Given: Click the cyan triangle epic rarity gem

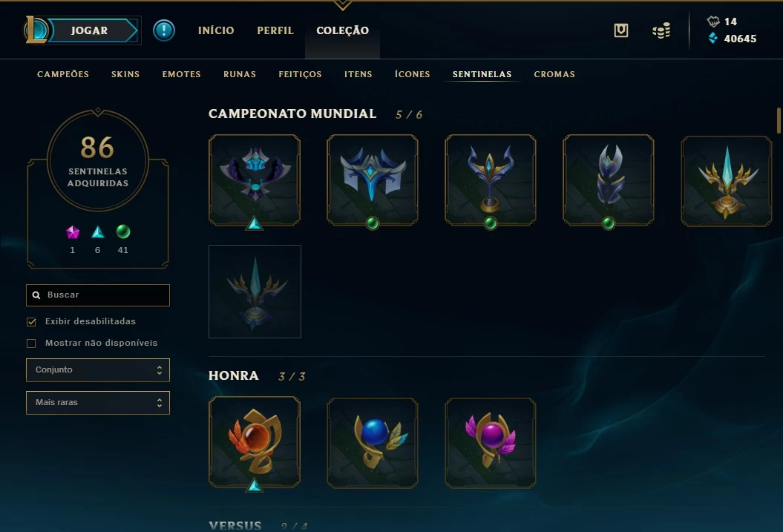Looking at the screenshot, I should click(x=98, y=232).
